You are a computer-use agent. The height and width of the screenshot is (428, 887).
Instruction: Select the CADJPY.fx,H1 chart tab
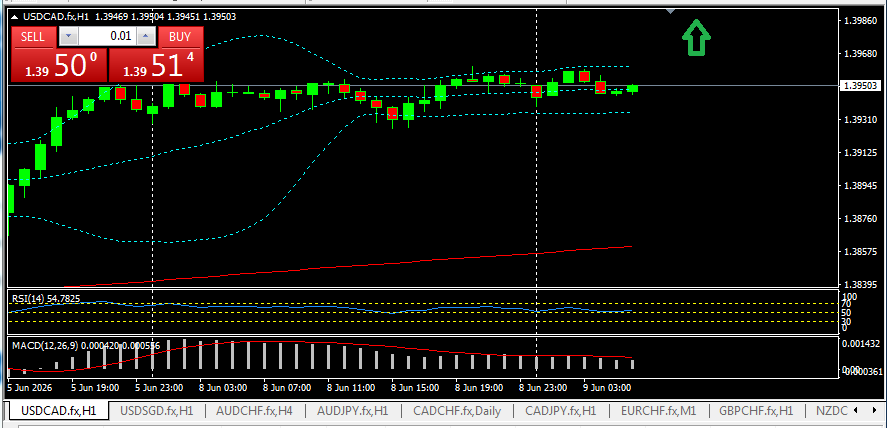[x=561, y=410]
